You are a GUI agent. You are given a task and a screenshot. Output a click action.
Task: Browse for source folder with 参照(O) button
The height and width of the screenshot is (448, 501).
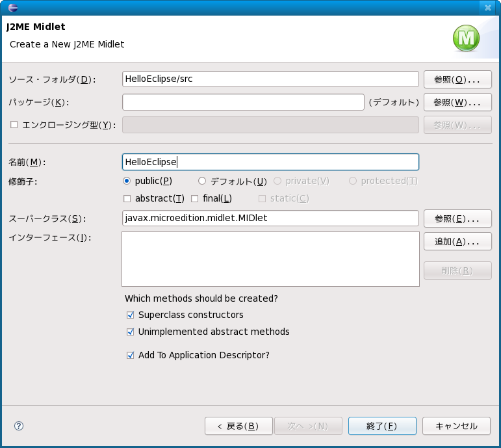[x=457, y=79]
